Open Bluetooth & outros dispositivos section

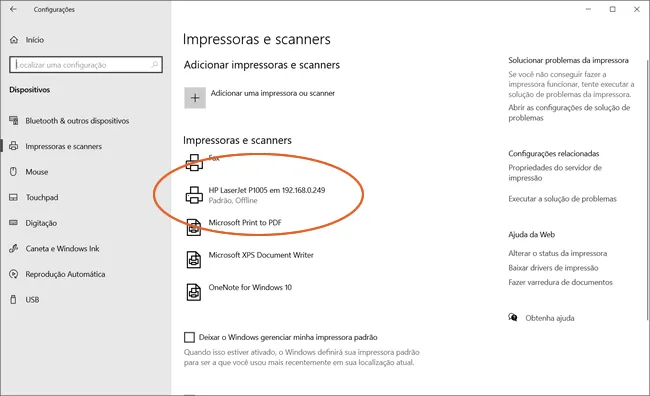(77, 121)
